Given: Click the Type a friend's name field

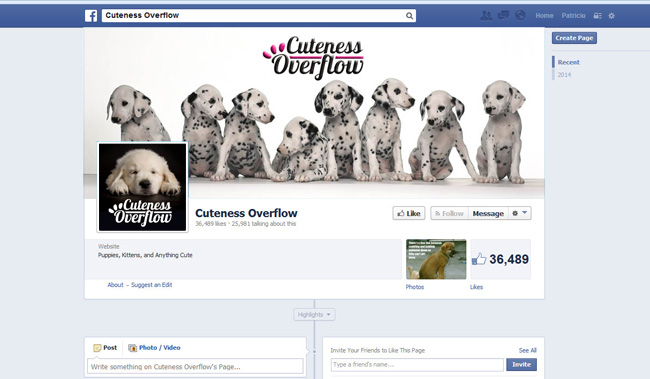Looking at the screenshot, I should click(x=417, y=364).
